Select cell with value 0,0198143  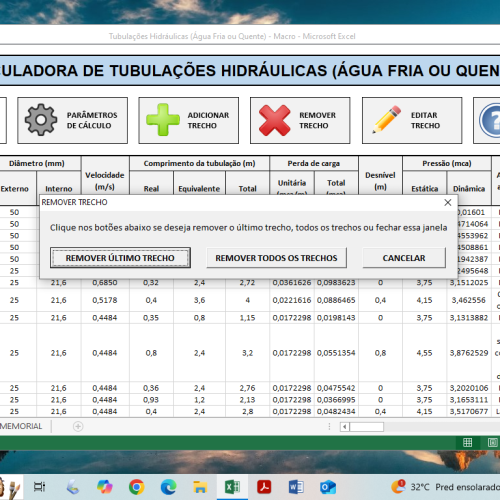(x=336, y=318)
